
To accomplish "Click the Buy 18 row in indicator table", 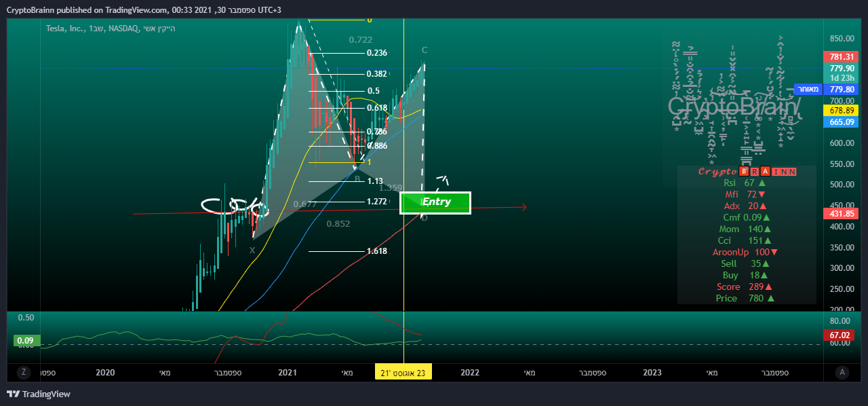I will [x=745, y=275].
